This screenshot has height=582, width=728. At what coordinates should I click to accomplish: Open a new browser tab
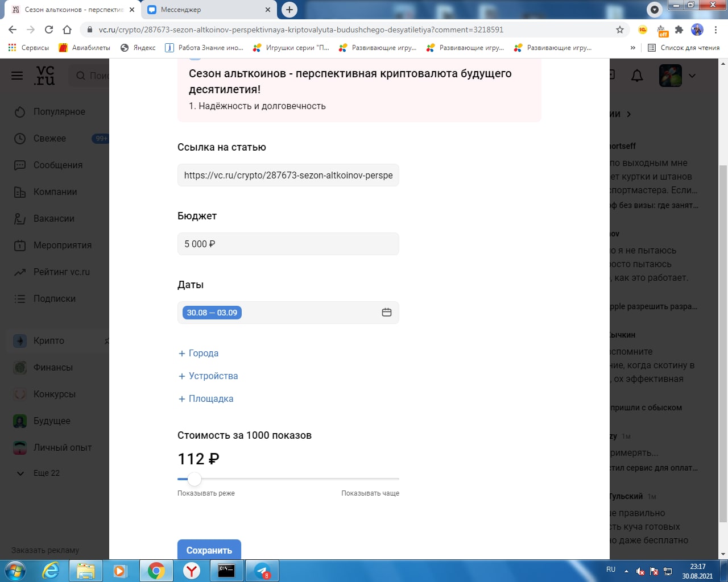[289, 10]
